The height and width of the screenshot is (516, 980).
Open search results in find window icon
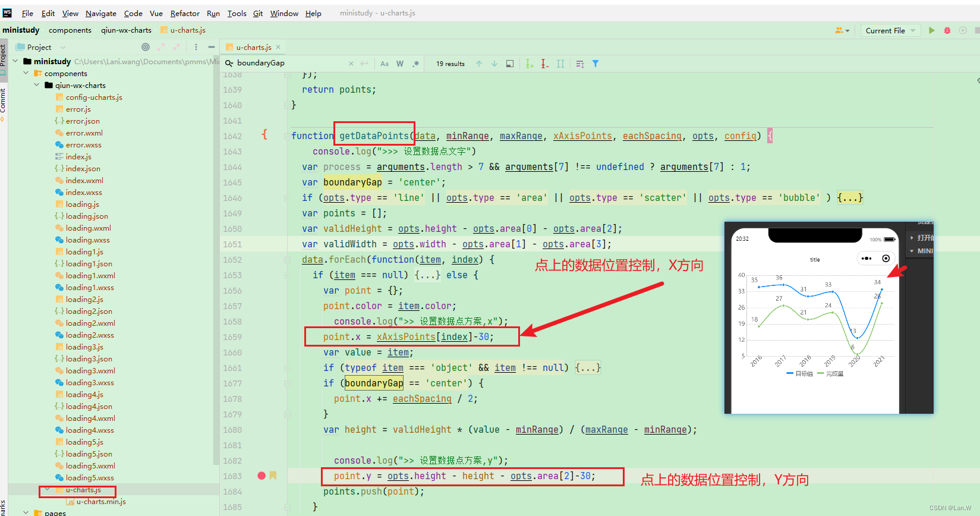click(510, 64)
